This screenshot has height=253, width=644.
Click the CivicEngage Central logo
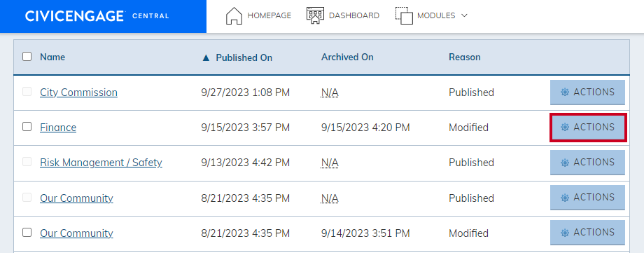(x=97, y=16)
